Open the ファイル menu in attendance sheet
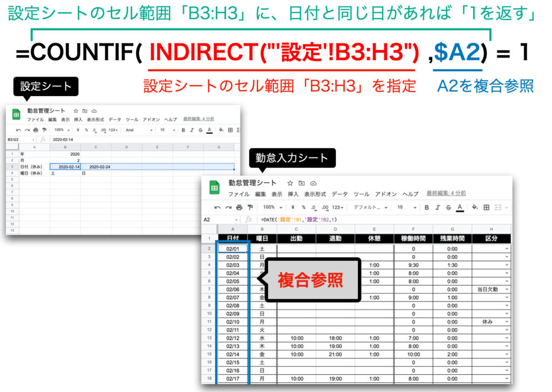Viewport: 552px width, 392px height. [x=239, y=194]
